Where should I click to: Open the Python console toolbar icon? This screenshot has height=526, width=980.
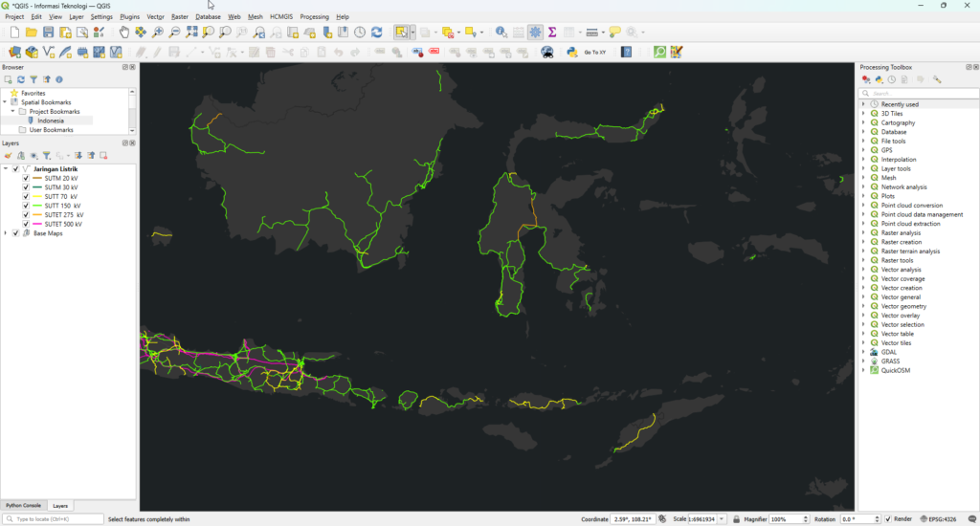[x=571, y=52]
